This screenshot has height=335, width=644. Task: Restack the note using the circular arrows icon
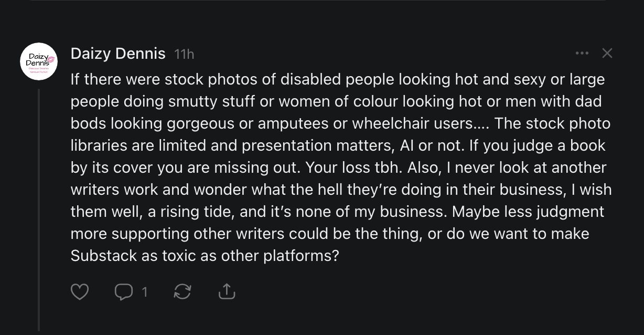183,291
